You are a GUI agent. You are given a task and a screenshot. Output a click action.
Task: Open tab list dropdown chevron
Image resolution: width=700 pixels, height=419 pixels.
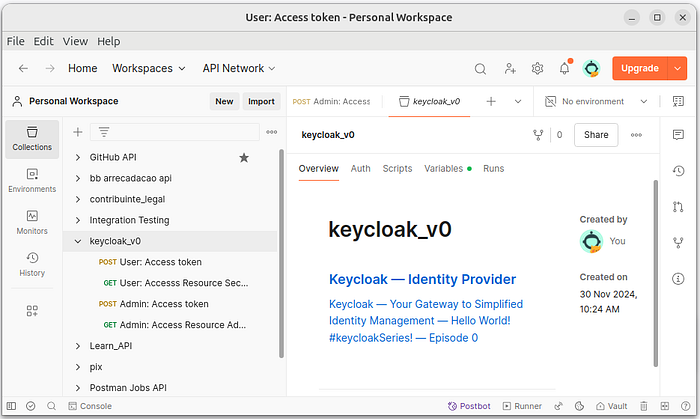click(518, 102)
